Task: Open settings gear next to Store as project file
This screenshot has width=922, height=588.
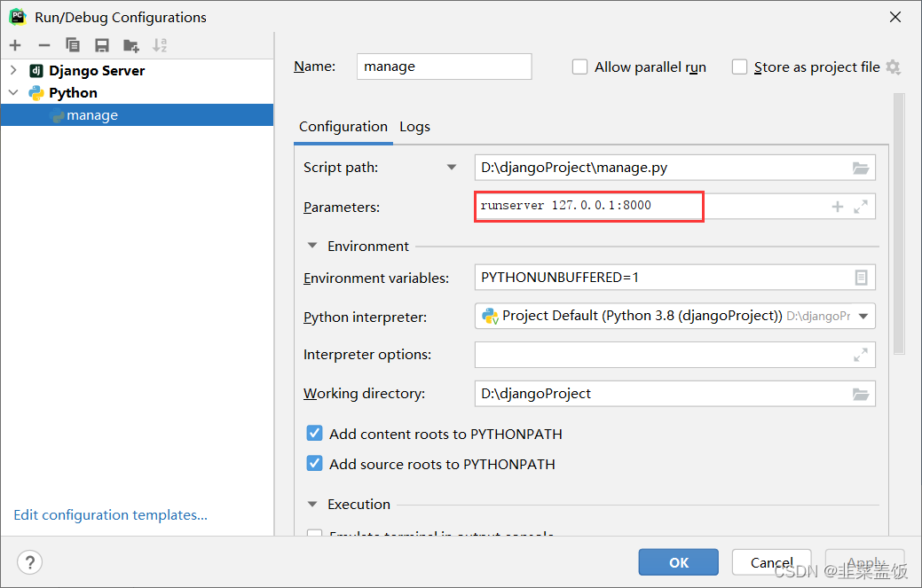Action: pyautogui.click(x=893, y=67)
